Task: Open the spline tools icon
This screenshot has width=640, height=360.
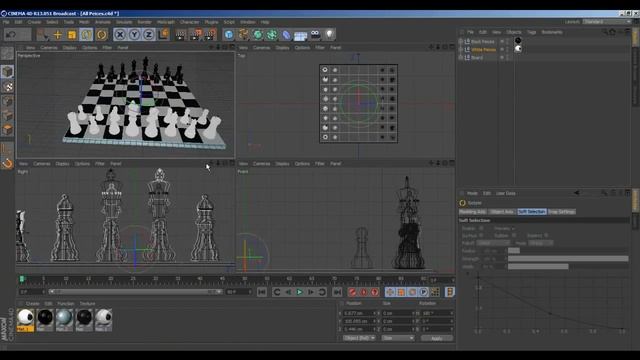Action: (244, 35)
